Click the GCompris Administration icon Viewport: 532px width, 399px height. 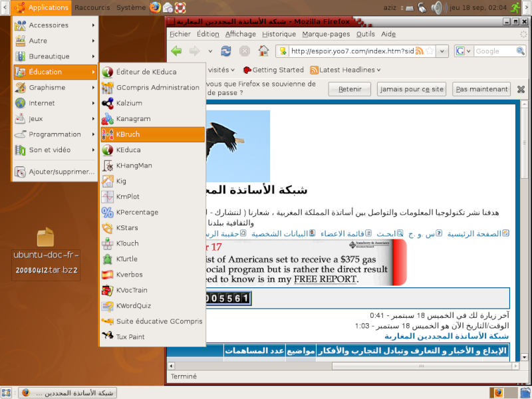coord(108,88)
